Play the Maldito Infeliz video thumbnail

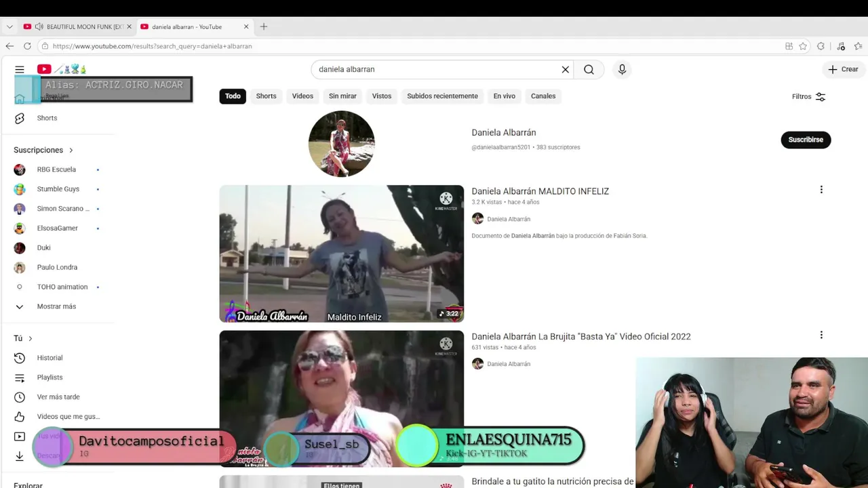coord(341,253)
